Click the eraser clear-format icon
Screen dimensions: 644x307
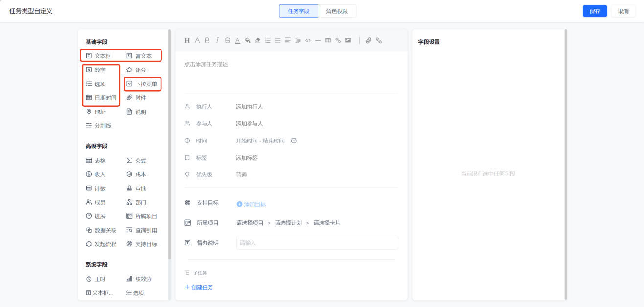(x=257, y=41)
